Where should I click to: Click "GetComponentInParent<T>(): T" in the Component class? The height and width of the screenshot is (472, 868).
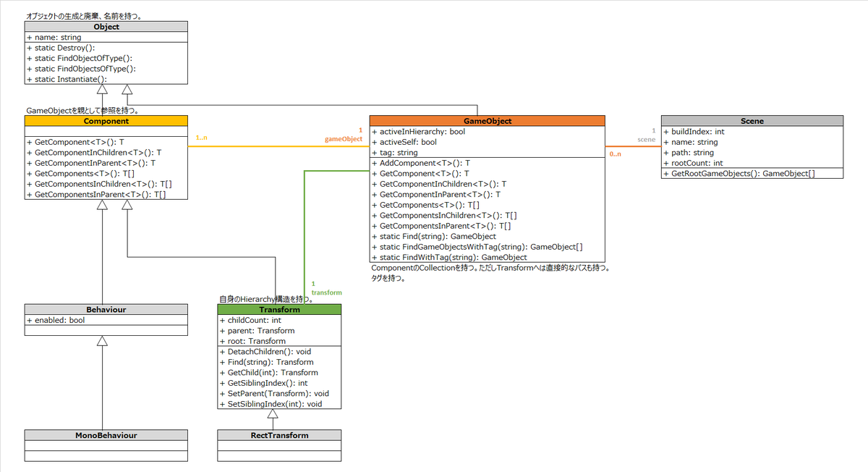coord(91,164)
